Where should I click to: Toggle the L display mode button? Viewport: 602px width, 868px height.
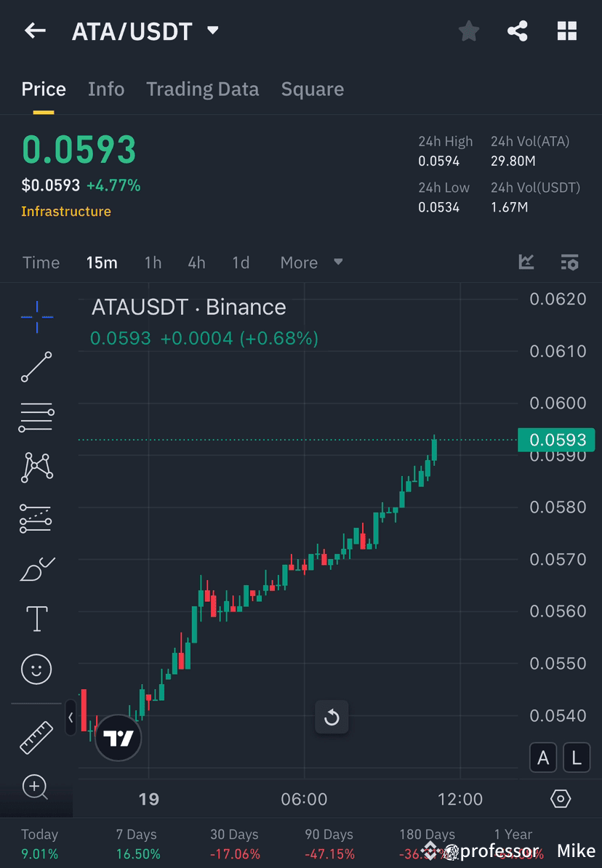tap(576, 758)
